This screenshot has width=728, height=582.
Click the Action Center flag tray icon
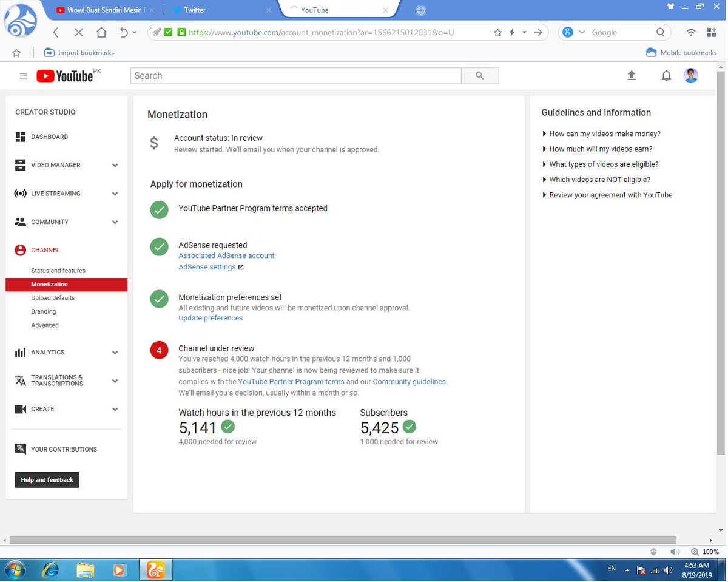[641, 570]
